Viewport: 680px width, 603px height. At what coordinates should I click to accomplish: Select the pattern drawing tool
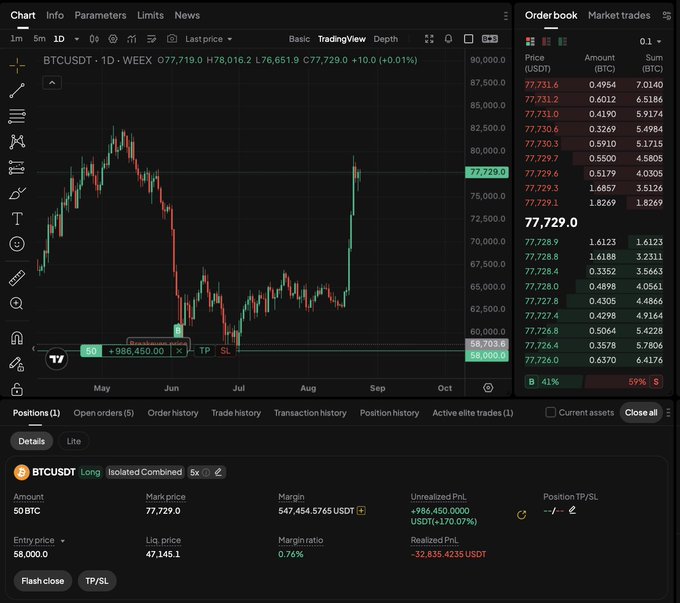tap(17, 142)
